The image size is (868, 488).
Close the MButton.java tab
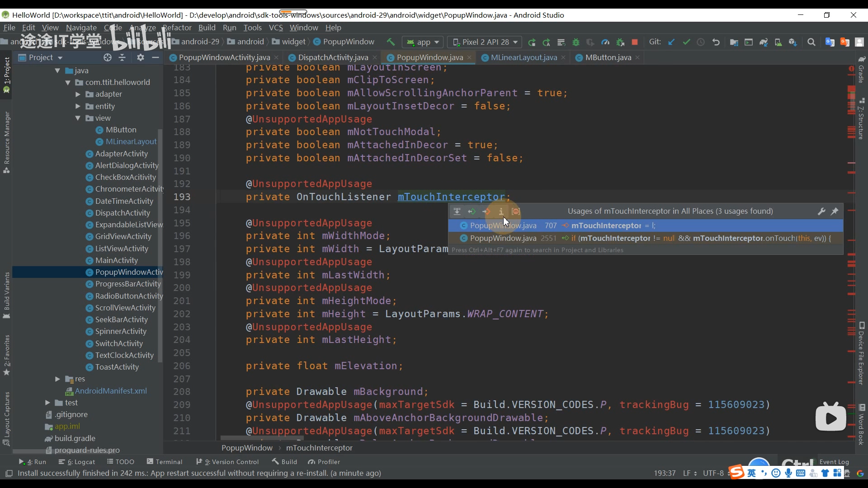tap(637, 57)
